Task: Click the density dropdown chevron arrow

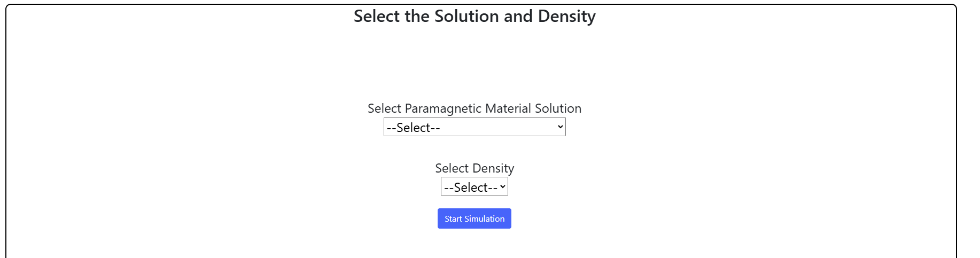Action: [x=503, y=187]
